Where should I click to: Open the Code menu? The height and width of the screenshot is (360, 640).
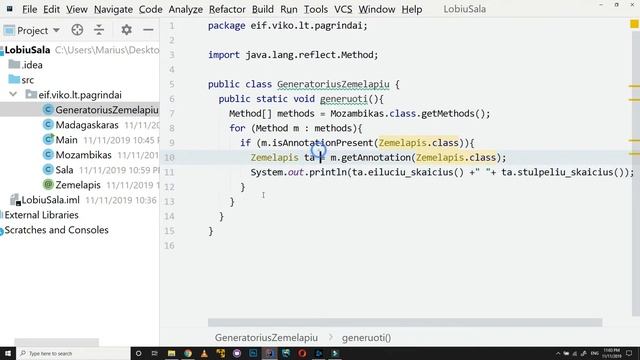point(151,9)
